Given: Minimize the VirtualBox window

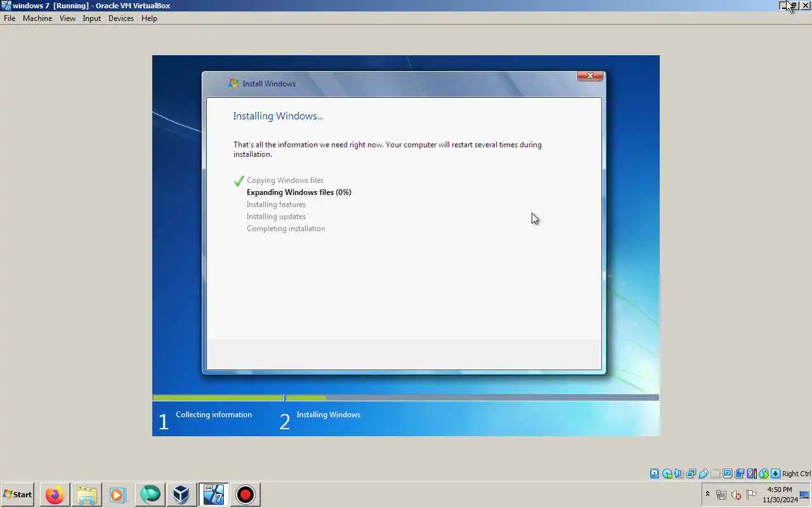Looking at the screenshot, I should point(783,6).
